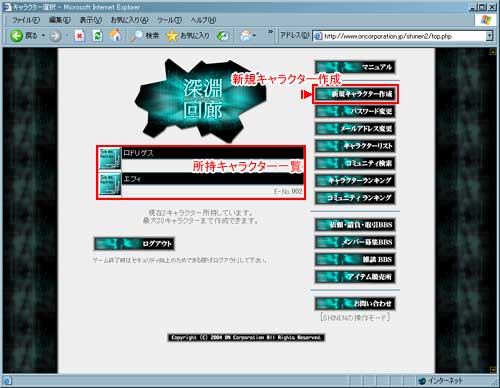Image resolution: width=500 pixels, height=388 pixels.
Task: Open the SHINENの操作モード link
Action: point(355,317)
